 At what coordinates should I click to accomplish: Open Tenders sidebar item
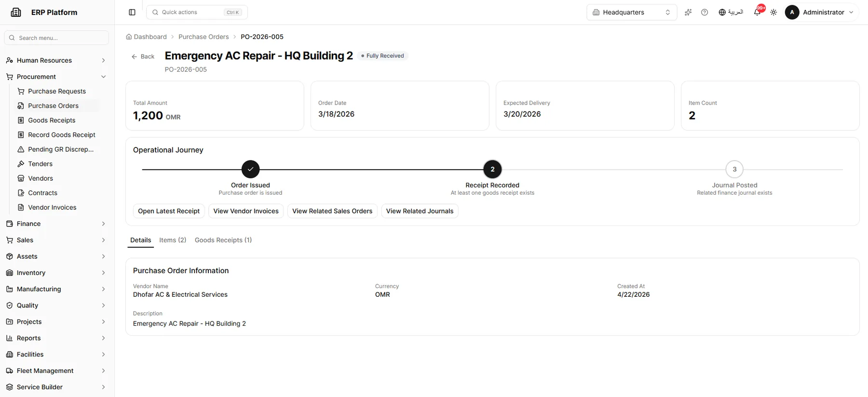pos(57,163)
